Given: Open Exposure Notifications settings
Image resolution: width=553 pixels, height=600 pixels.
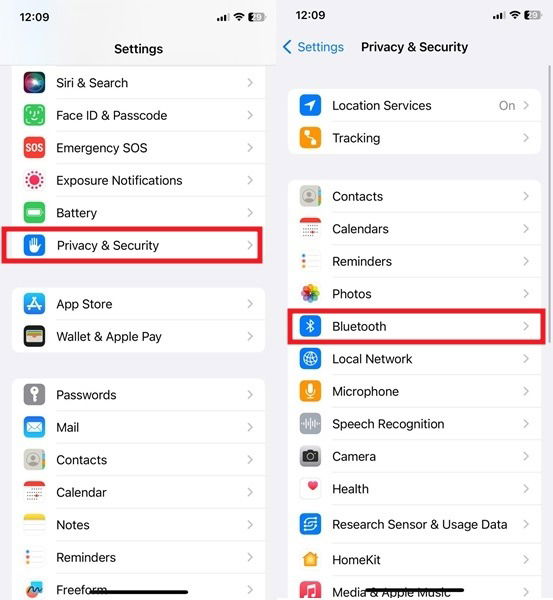Looking at the screenshot, I should [x=138, y=180].
